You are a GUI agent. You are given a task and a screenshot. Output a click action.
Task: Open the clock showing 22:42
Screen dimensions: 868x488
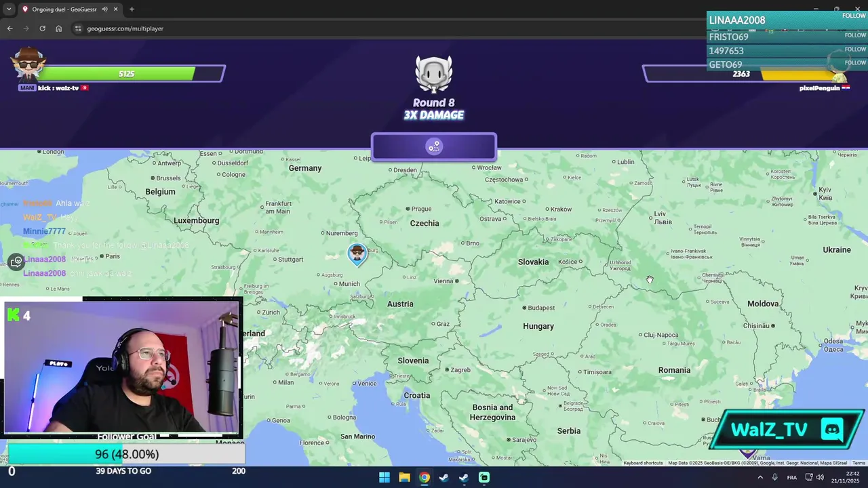point(844,477)
